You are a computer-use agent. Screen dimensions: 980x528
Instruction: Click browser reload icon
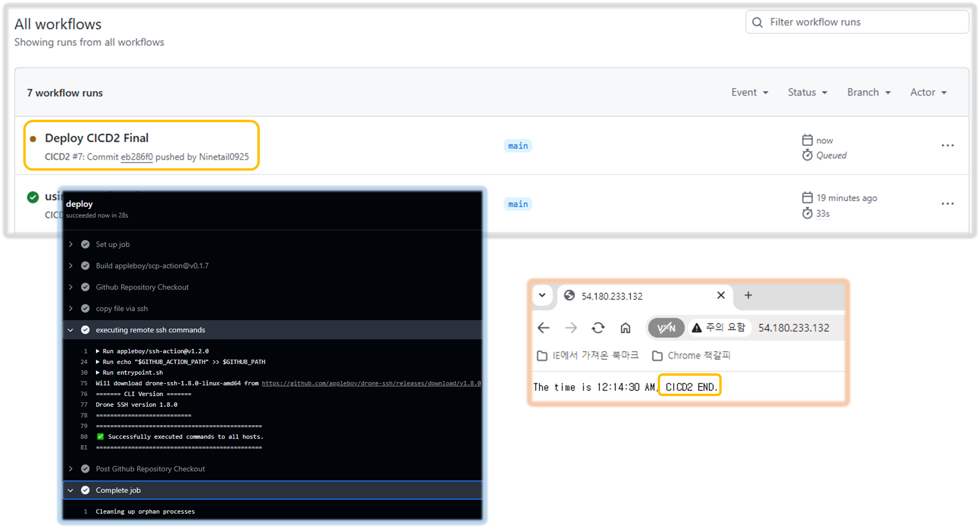pos(598,328)
